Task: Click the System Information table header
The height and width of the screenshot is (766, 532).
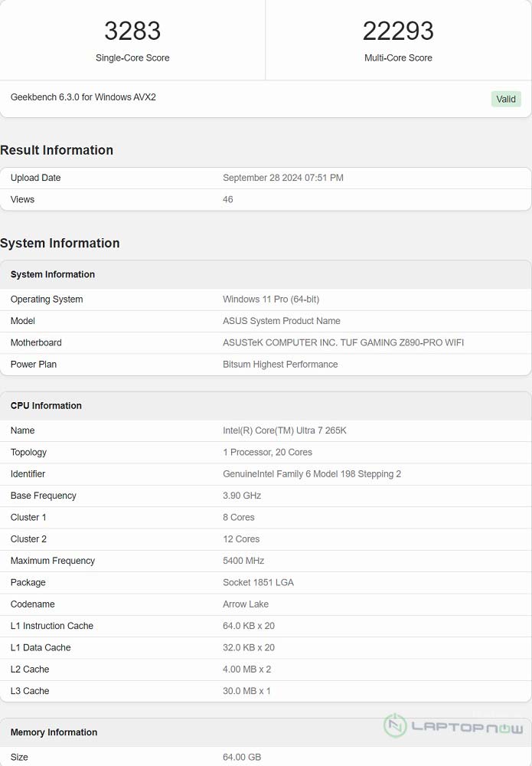Action: click(53, 274)
